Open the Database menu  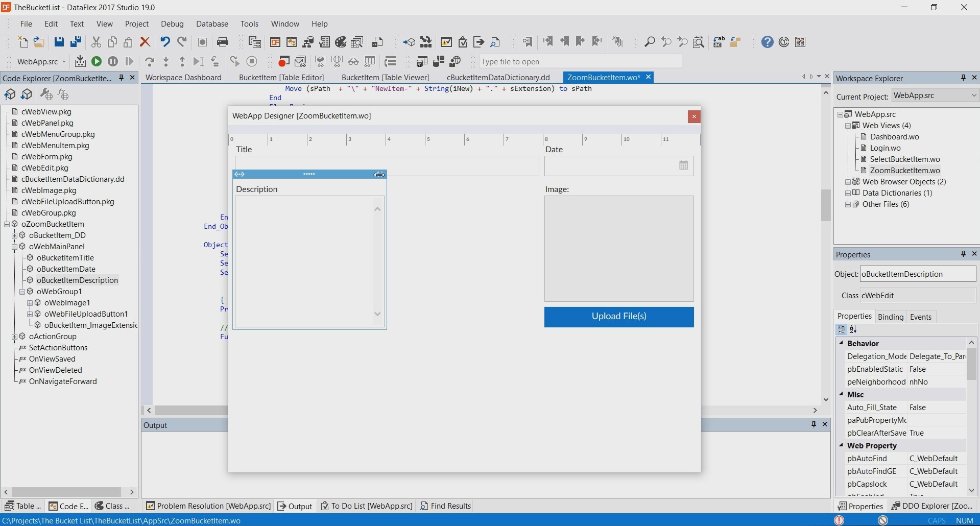point(212,24)
